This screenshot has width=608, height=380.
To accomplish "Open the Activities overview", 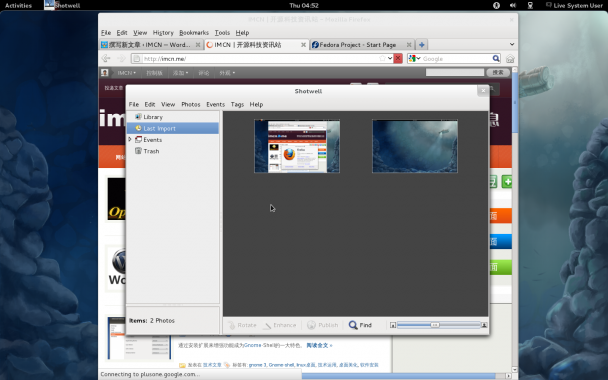I will click(x=18, y=5).
